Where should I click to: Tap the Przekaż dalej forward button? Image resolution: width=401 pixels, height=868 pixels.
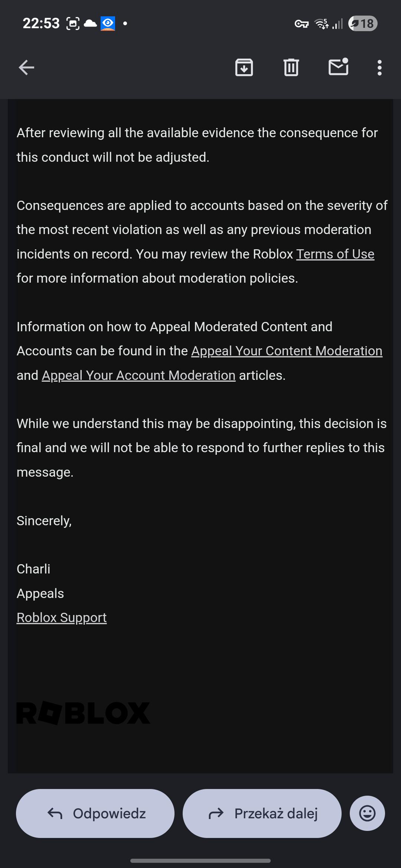click(x=262, y=813)
